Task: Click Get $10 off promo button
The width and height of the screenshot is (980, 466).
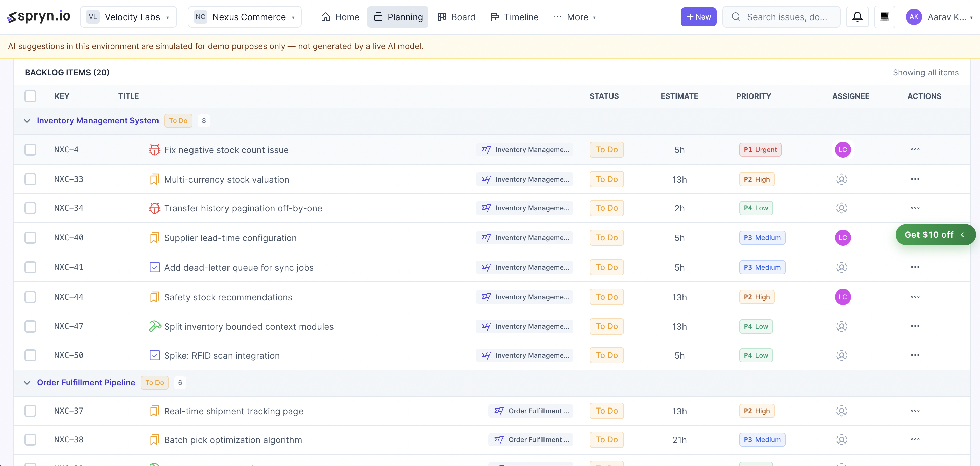Action: coord(935,235)
